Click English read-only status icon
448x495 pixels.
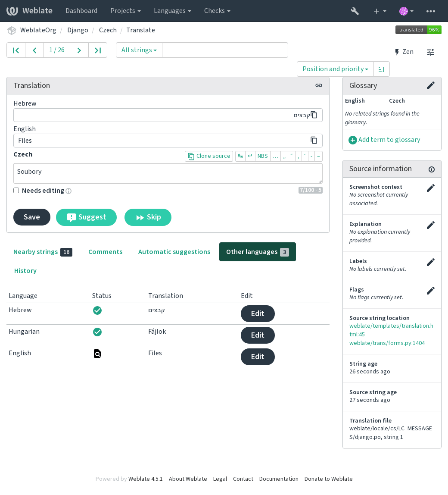97,354
